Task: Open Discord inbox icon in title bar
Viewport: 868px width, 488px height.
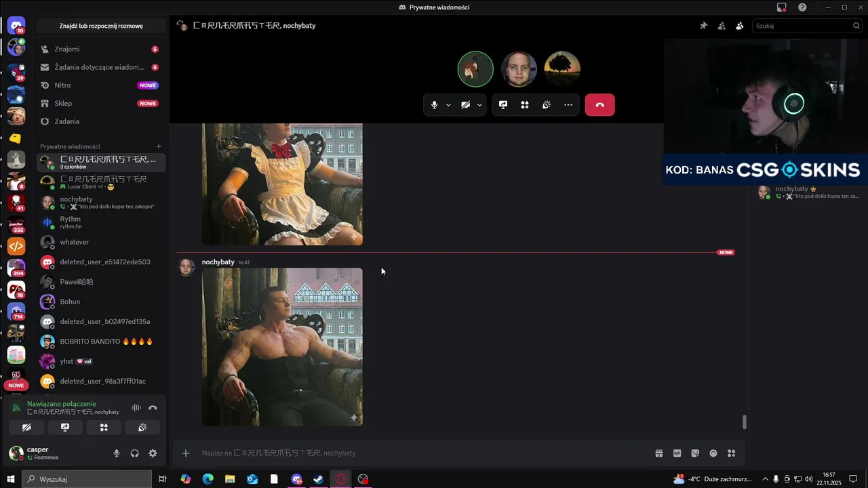Action: click(782, 7)
